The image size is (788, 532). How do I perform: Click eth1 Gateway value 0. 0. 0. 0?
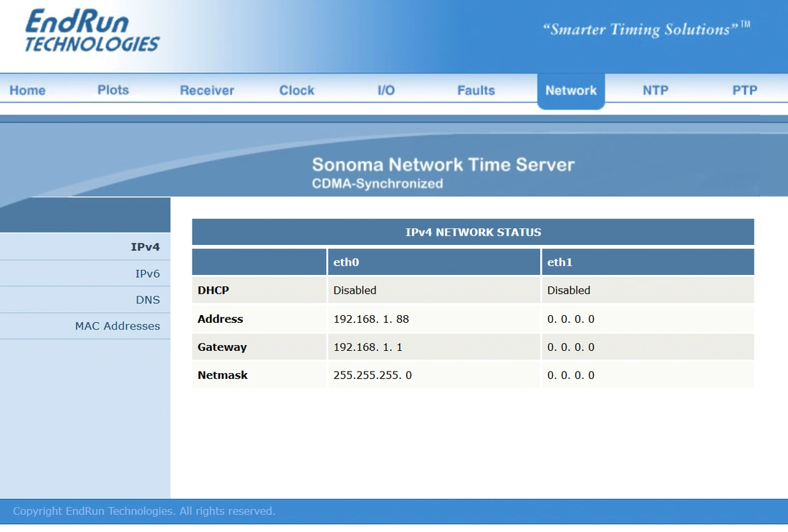pyautogui.click(x=570, y=347)
